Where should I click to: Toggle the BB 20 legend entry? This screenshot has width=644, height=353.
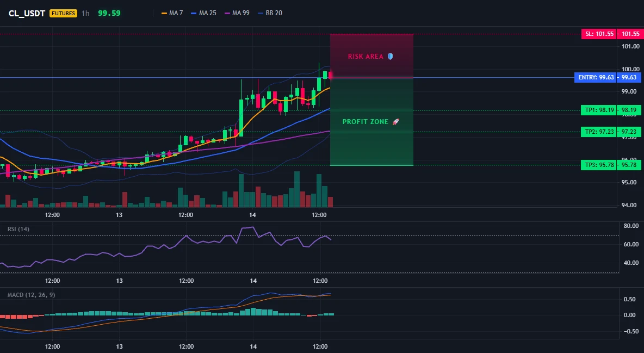coord(270,13)
